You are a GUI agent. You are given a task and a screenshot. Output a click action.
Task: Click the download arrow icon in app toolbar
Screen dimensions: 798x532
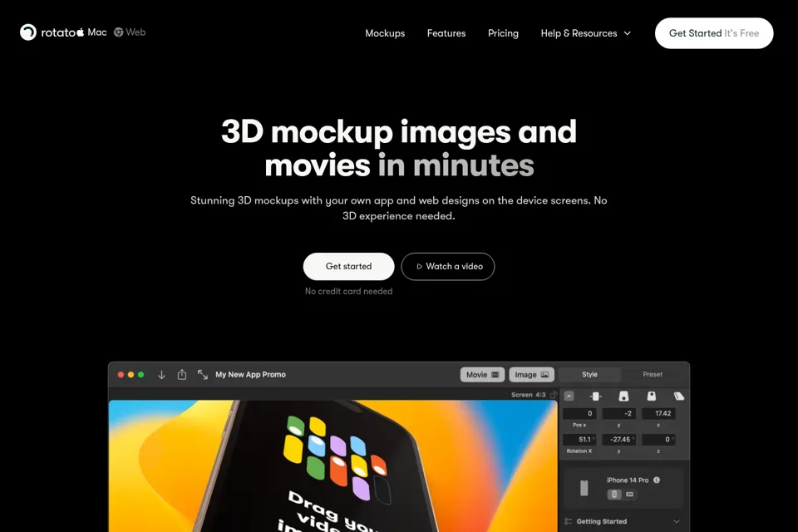coord(161,375)
